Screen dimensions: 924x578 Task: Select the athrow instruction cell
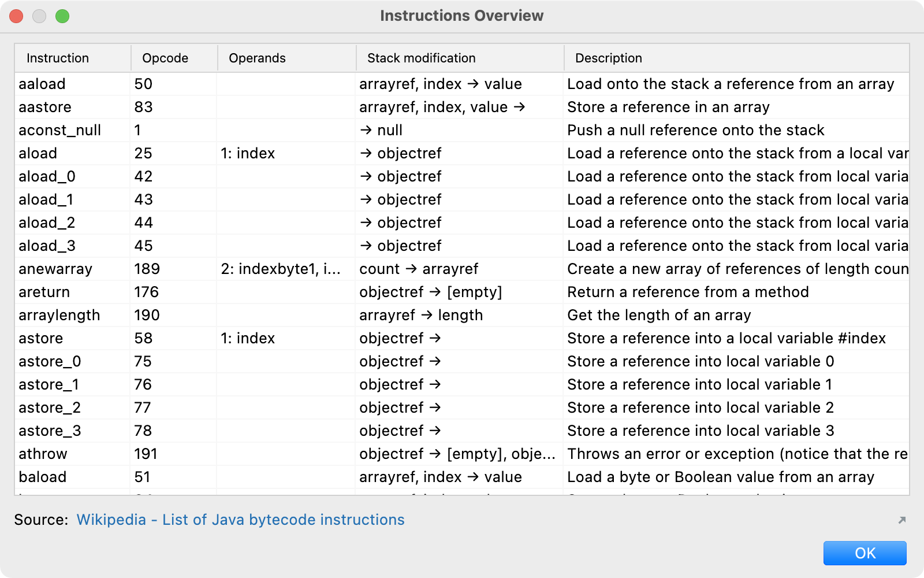pos(73,454)
